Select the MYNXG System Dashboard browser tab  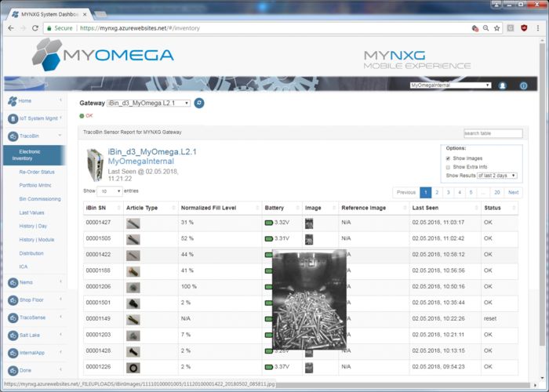49,15
